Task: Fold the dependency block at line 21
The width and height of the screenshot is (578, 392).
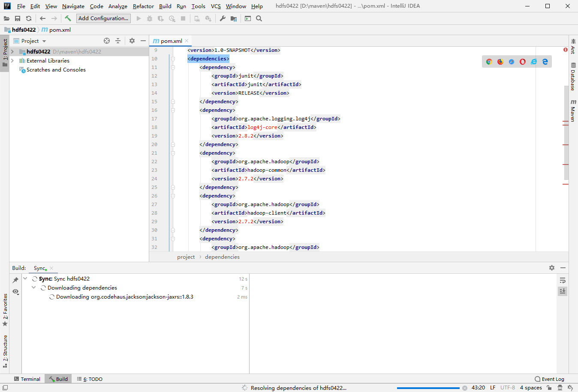Action: point(173,153)
